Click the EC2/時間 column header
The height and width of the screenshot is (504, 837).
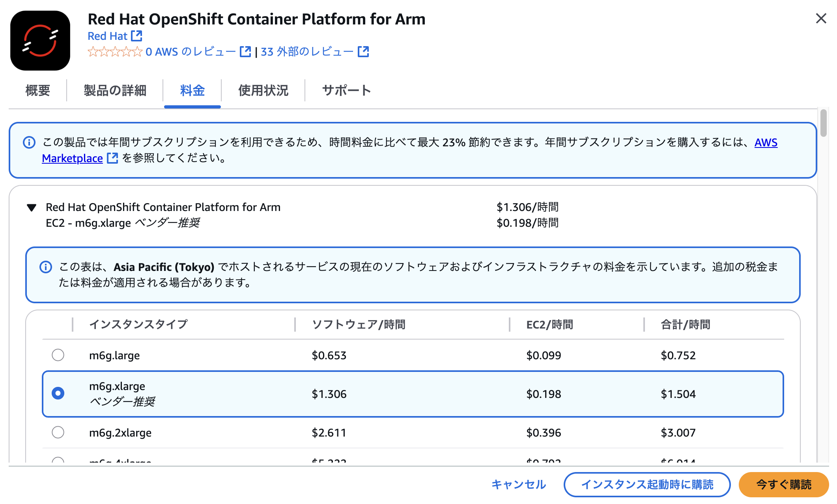pos(549,325)
